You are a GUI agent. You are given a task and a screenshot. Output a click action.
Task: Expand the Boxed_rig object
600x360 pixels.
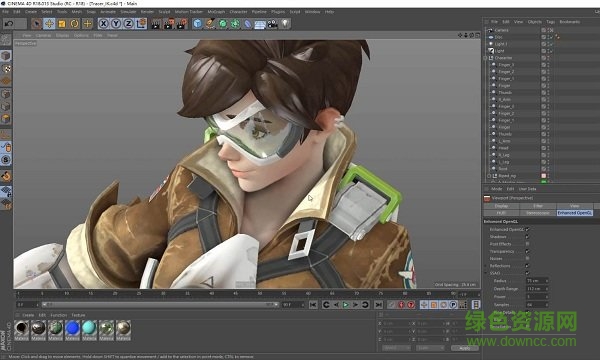489,176
